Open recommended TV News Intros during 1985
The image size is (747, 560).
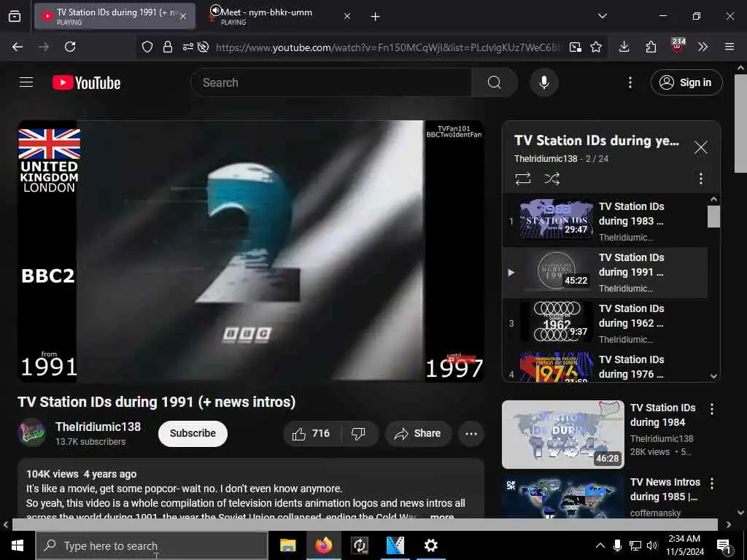(562, 495)
